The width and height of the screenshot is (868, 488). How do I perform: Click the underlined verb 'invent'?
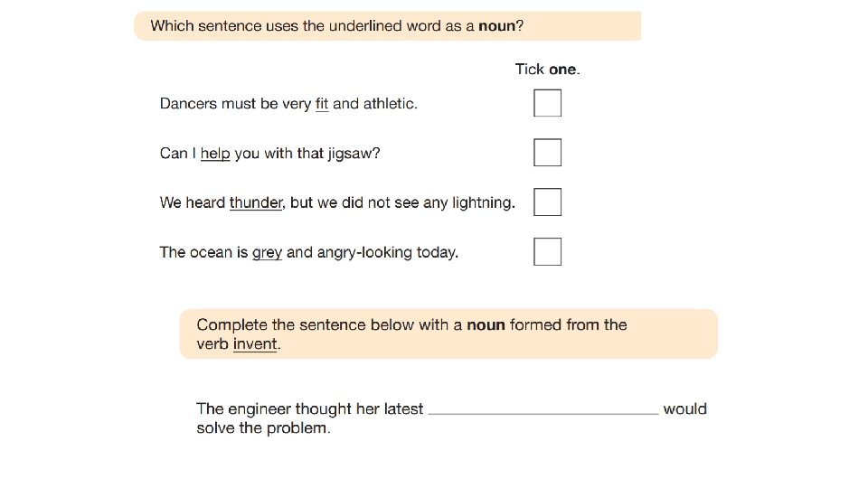click(254, 343)
